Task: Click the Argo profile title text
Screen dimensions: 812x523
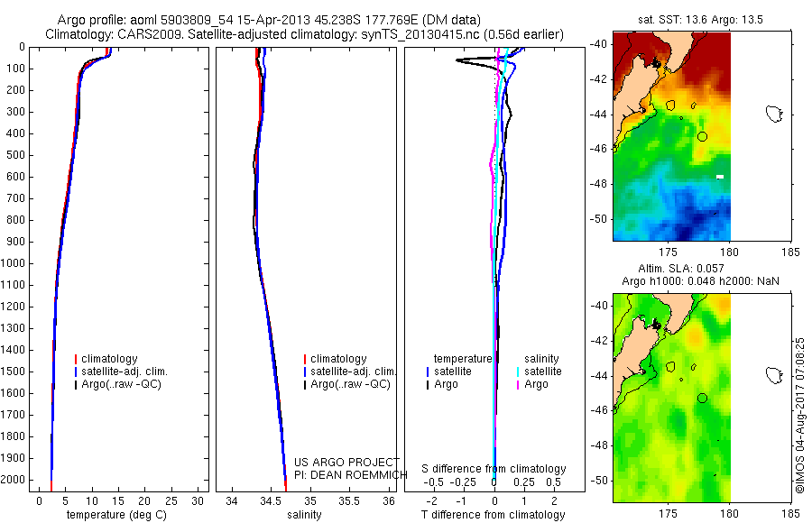Action: (x=269, y=20)
